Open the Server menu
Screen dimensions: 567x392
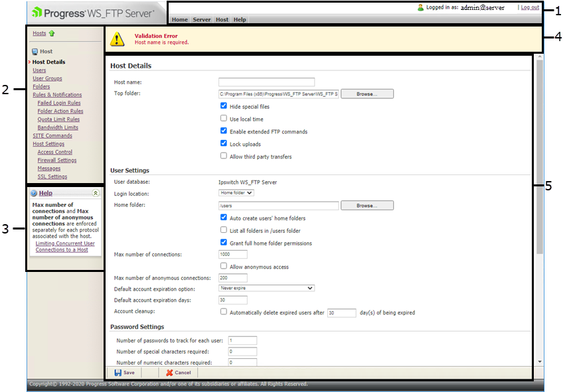coord(202,19)
